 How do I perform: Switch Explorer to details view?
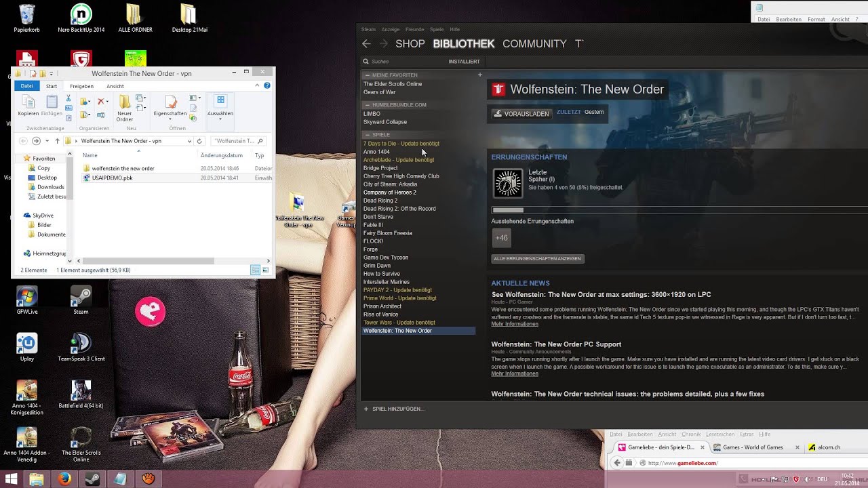pyautogui.click(x=255, y=270)
